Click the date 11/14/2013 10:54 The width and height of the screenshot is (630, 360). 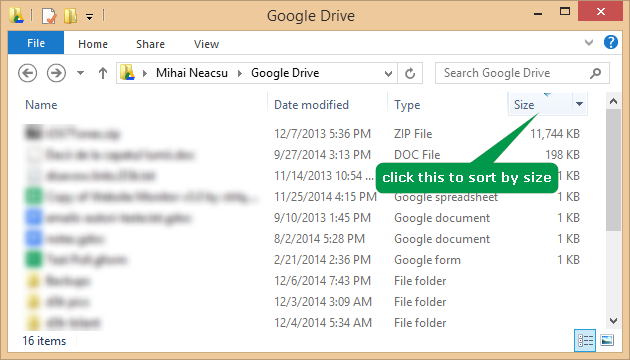click(x=324, y=176)
